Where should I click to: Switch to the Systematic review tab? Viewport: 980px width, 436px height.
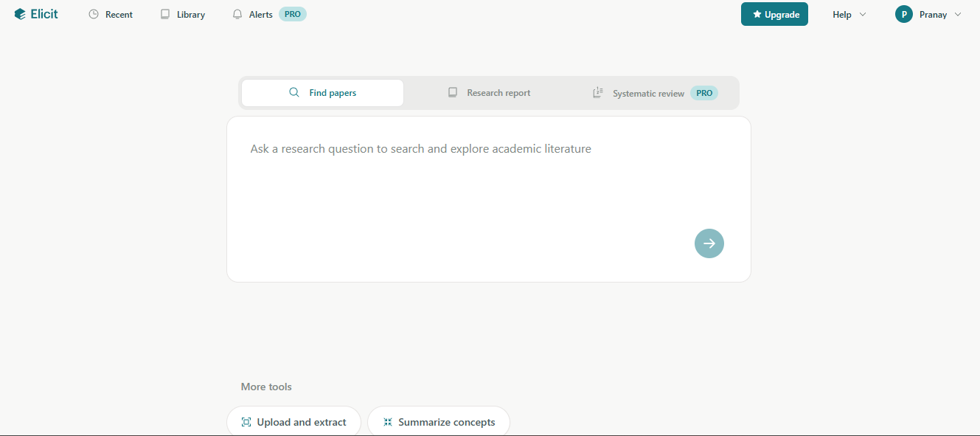[655, 93]
